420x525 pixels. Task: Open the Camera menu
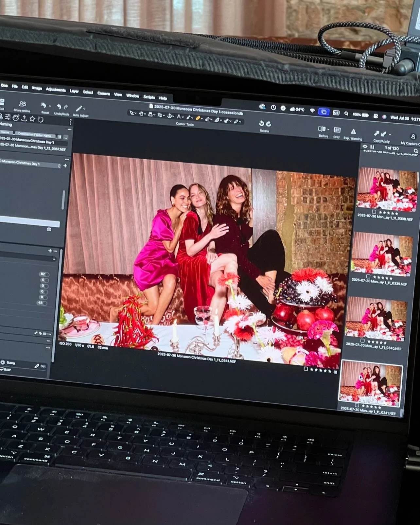coord(104,94)
